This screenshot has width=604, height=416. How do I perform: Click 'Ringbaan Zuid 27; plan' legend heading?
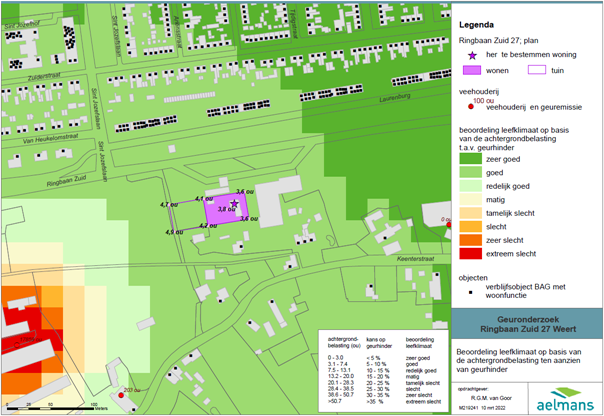pyautogui.click(x=498, y=40)
